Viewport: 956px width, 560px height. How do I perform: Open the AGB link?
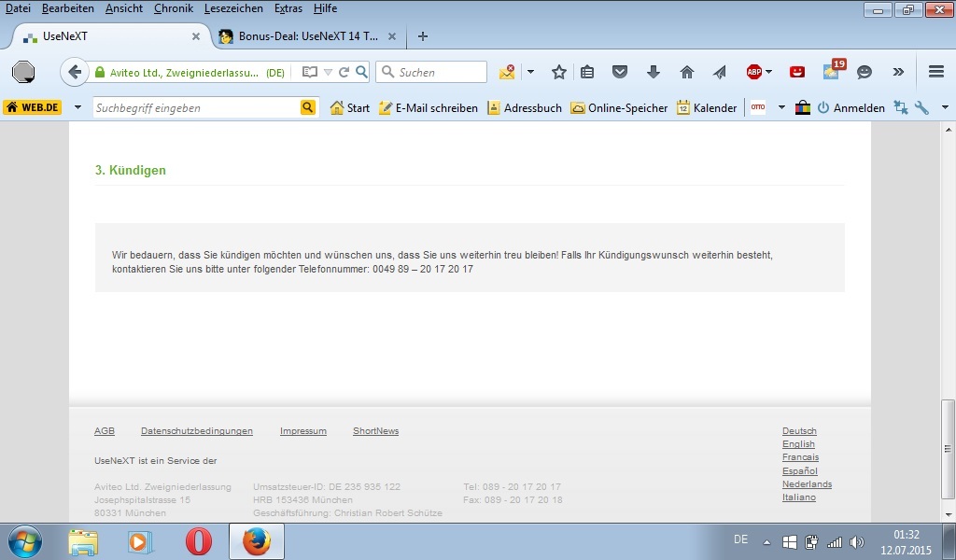[x=105, y=431]
